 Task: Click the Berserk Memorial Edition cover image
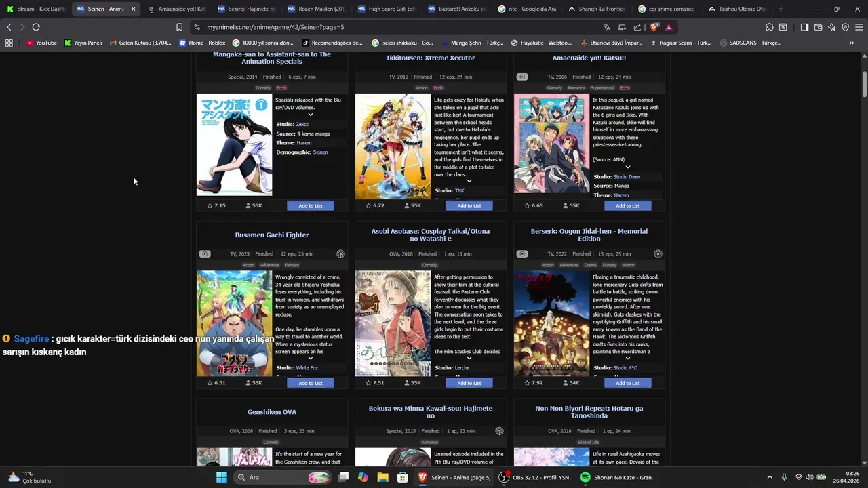(551, 323)
